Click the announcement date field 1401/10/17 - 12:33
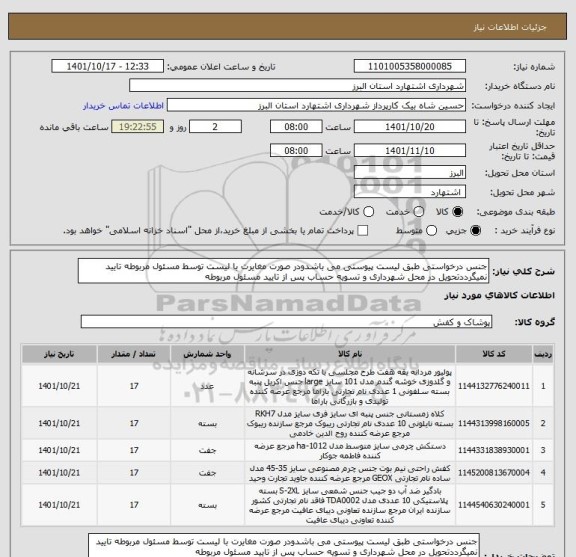This screenshot has height=557, width=576. point(108,67)
